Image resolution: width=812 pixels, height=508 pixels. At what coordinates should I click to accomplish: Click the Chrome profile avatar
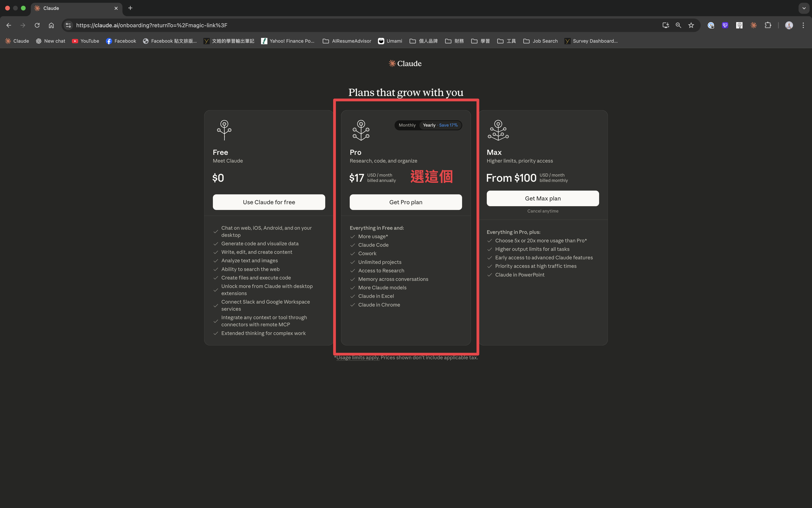tap(789, 25)
